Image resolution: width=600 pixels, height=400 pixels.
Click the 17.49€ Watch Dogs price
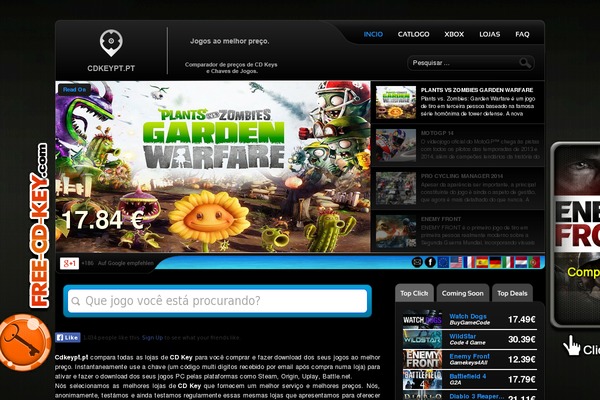click(x=522, y=319)
